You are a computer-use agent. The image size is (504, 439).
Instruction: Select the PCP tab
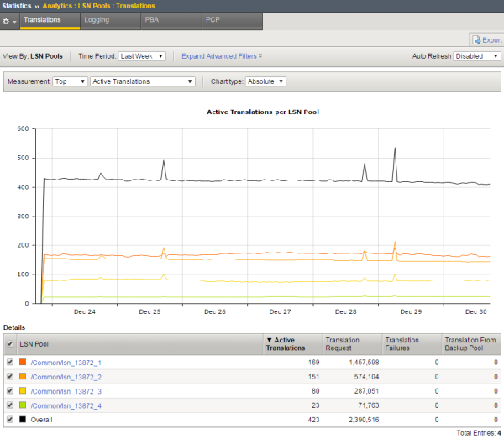pos(214,18)
